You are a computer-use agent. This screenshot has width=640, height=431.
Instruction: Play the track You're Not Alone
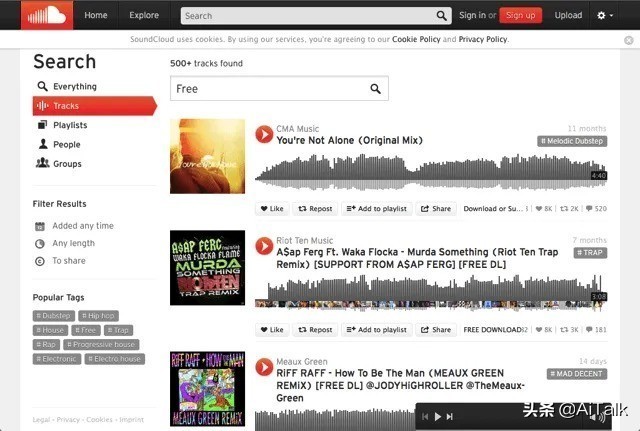pos(264,133)
